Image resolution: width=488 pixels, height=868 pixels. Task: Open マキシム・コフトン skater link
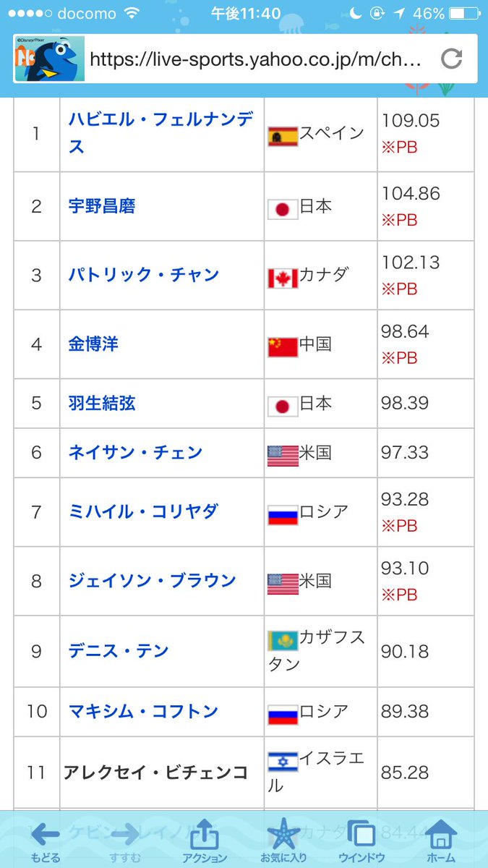pyautogui.click(x=143, y=712)
